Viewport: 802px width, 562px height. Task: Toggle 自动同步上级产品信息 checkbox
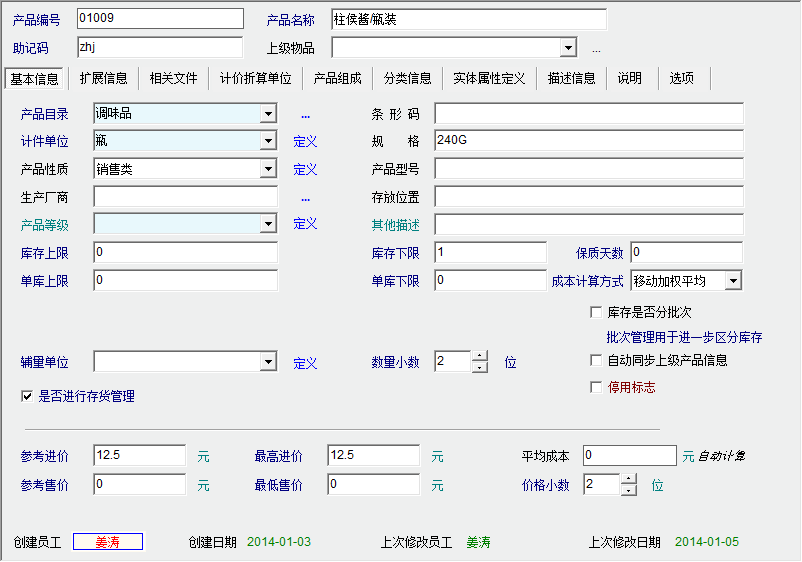(596, 360)
